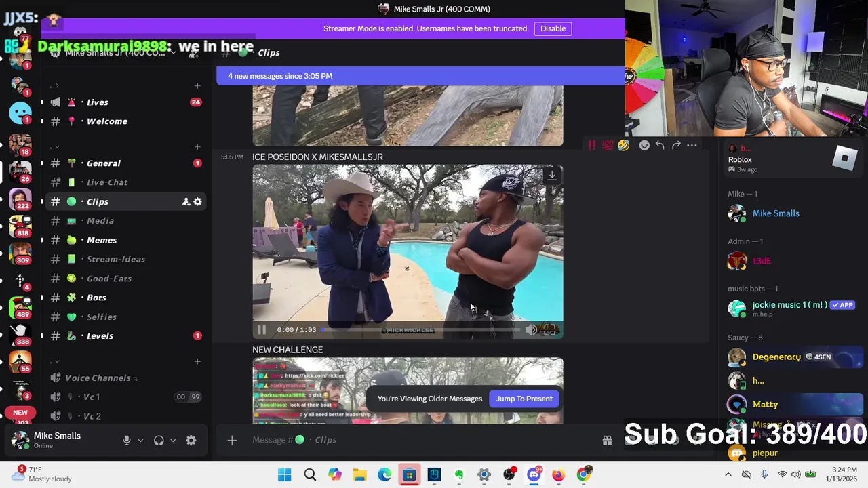Disable Streamer Mode
The width and height of the screenshot is (868, 488).
point(553,28)
